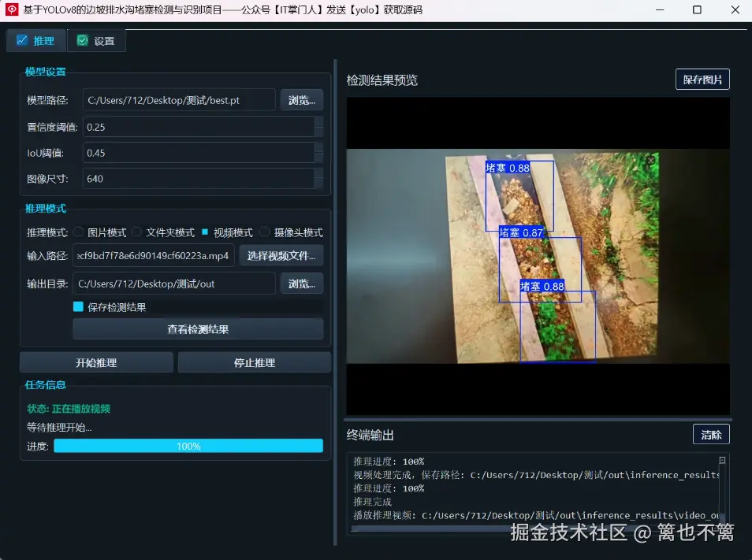Minimize the application window
Image resolution: width=752 pixels, height=560 pixels.
tap(660, 9)
